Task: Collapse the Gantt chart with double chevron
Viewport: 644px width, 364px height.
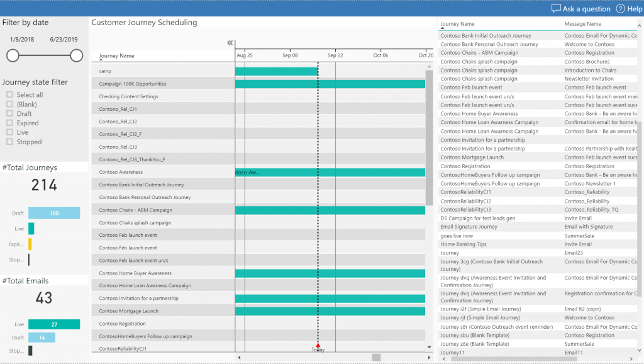Action: pos(230,43)
